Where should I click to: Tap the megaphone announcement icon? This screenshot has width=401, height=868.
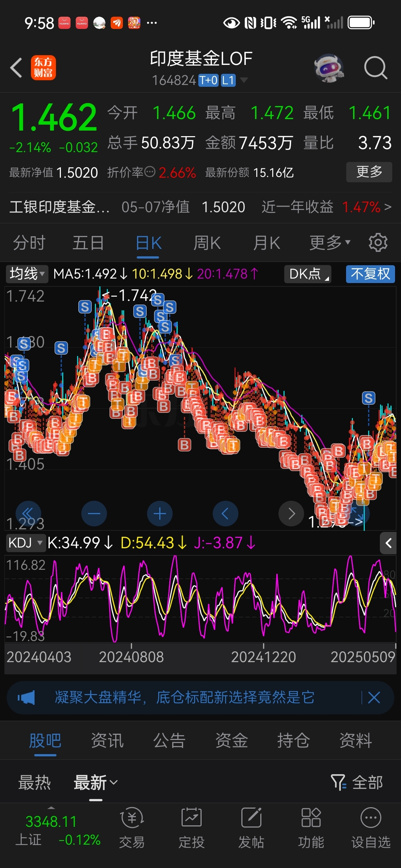[x=26, y=698]
